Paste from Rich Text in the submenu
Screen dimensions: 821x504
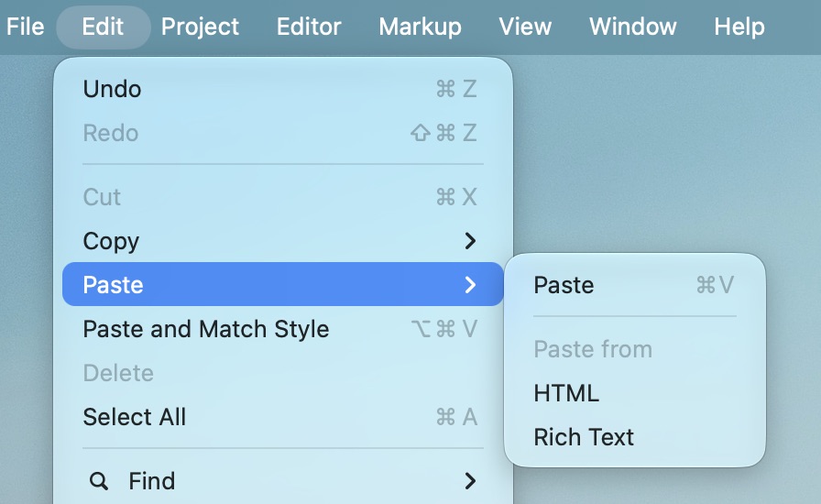coord(635,437)
